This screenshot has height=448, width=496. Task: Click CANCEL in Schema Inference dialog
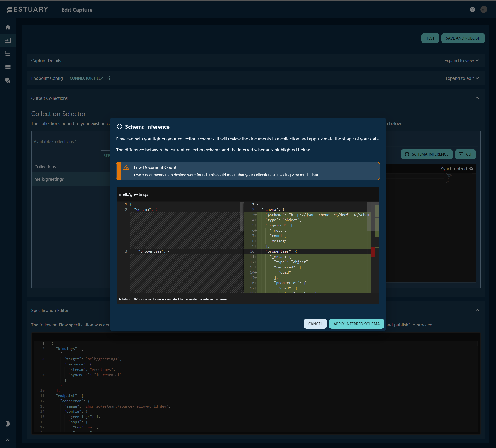[315, 324]
